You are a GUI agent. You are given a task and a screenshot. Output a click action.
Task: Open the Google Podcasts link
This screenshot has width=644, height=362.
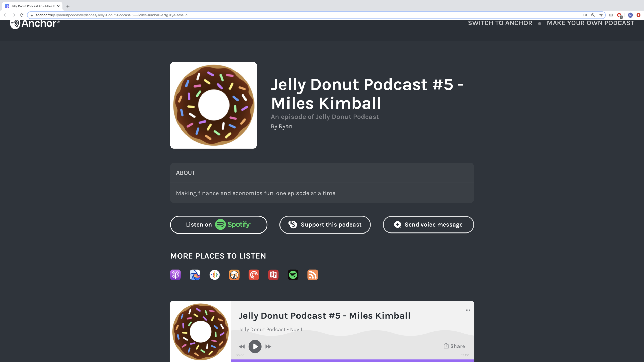click(215, 275)
